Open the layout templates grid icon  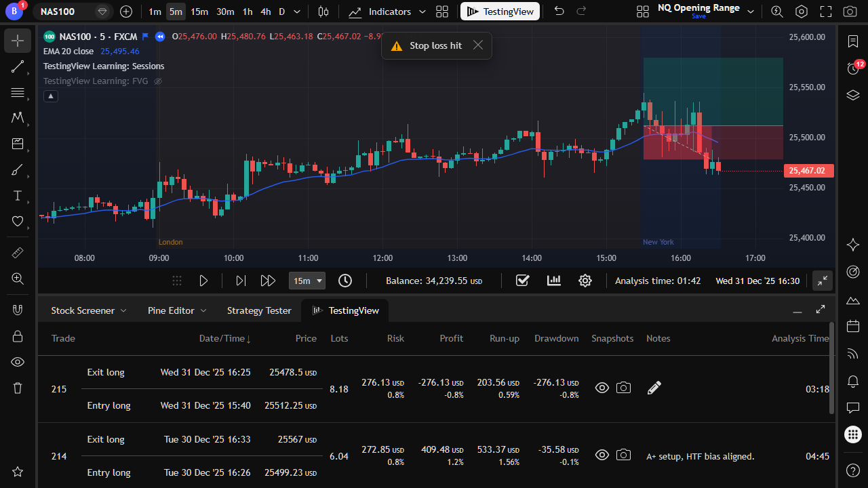[442, 12]
